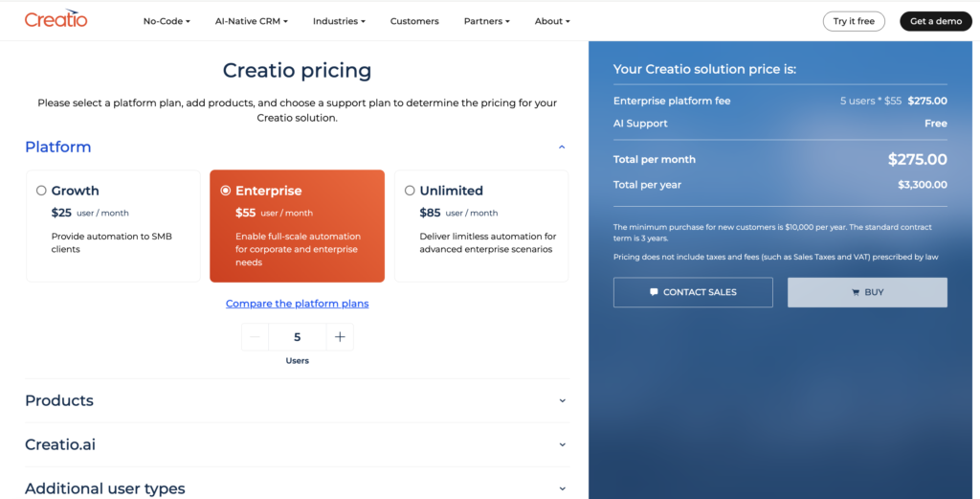
Task: Open the No-Code menu
Action: 167,21
